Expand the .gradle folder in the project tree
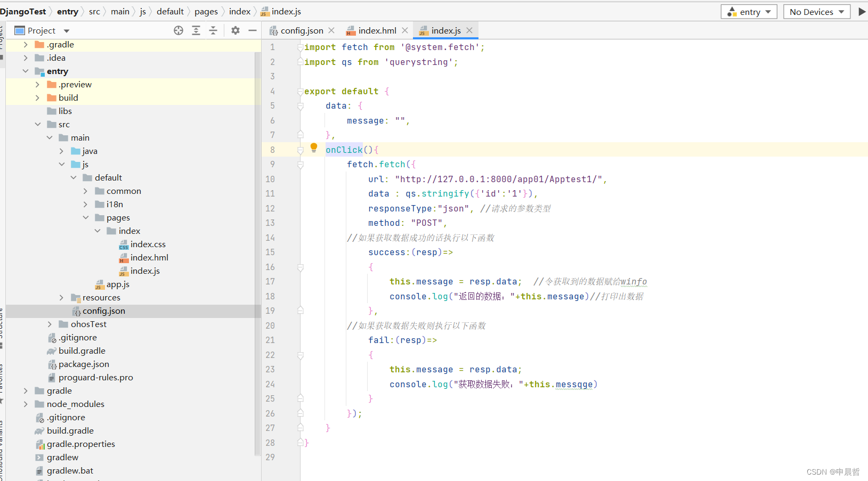 (x=25, y=44)
